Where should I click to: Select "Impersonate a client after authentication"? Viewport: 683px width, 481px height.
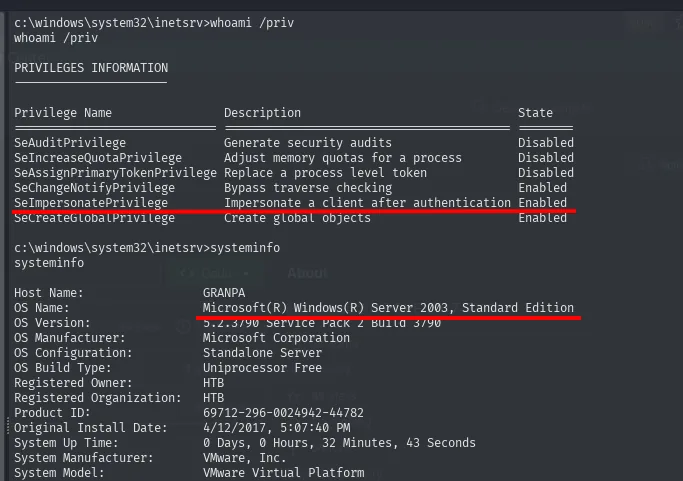(367, 203)
